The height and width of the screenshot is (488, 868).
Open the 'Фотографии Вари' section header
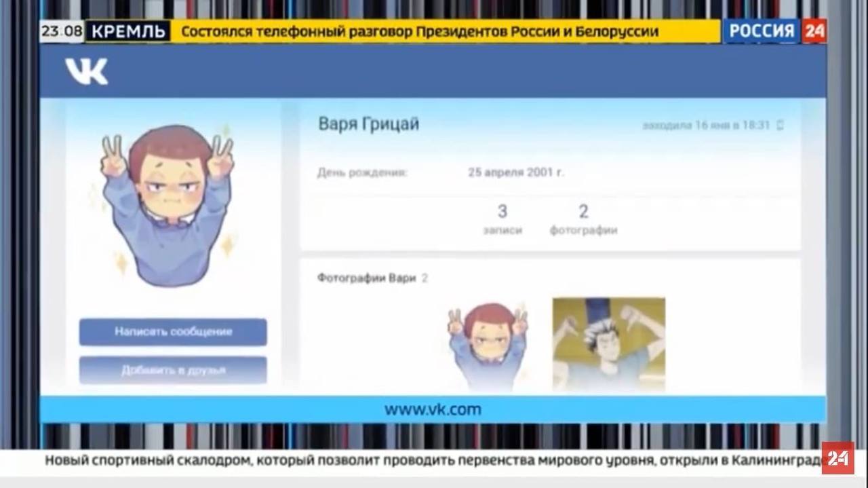(372, 278)
